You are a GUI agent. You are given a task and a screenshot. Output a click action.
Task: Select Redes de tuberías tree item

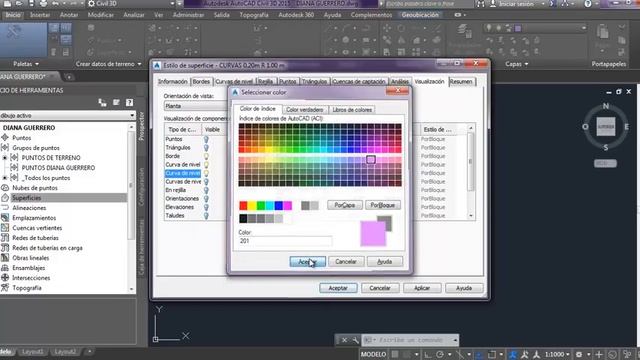pyautogui.click(x=35, y=238)
